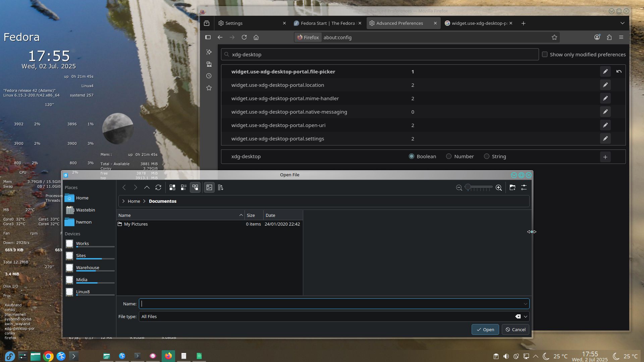Sort files by the Name column header
The image size is (644, 362).
pyautogui.click(x=180, y=215)
